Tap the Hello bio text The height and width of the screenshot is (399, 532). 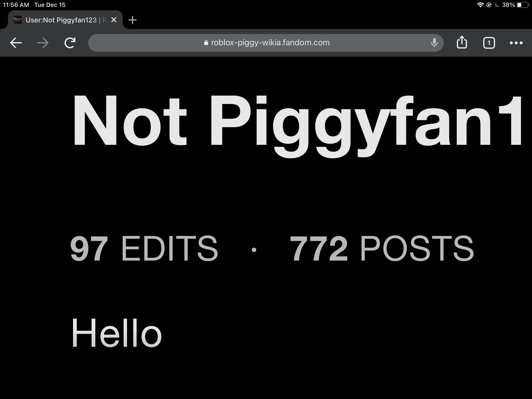coord(116,333)
